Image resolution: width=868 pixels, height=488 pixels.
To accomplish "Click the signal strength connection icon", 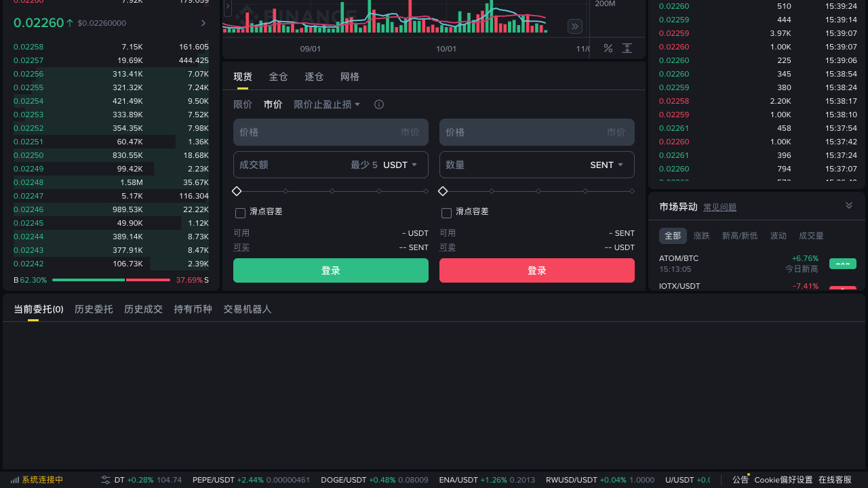I will pos(15,480).
